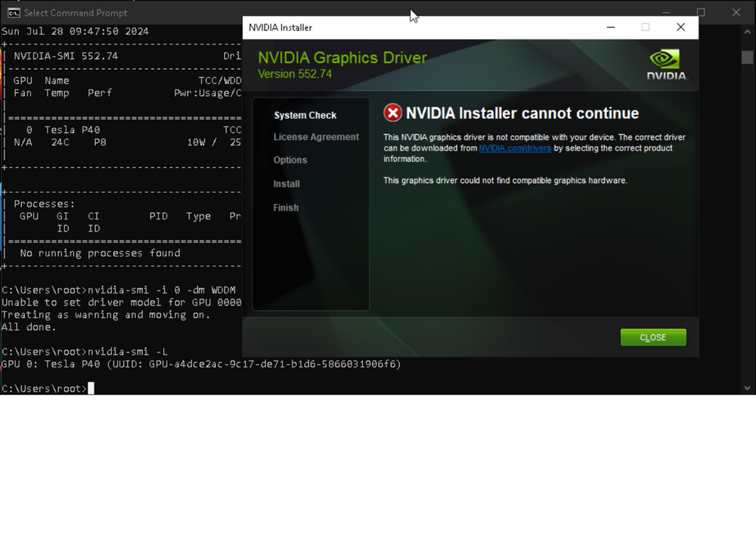Select the Install step in sidebar
The width and height of the screenshot is (756, 537).
coord(287,184)
